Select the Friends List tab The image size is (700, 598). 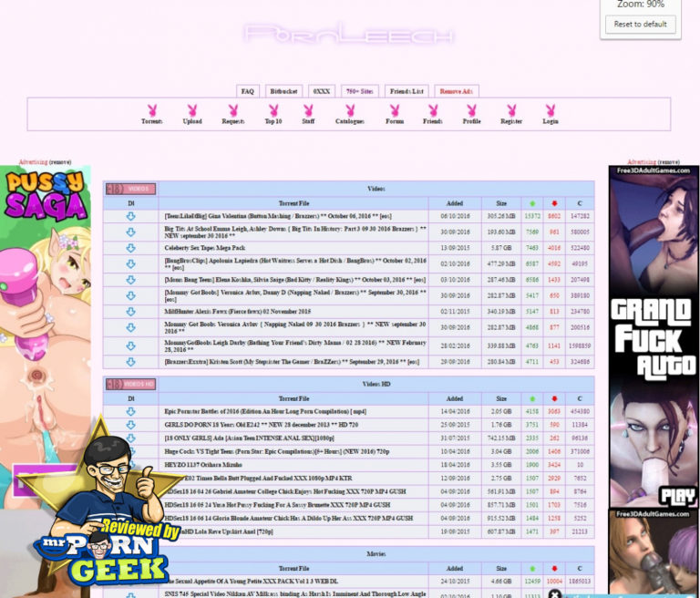click(x=407, y=91)
